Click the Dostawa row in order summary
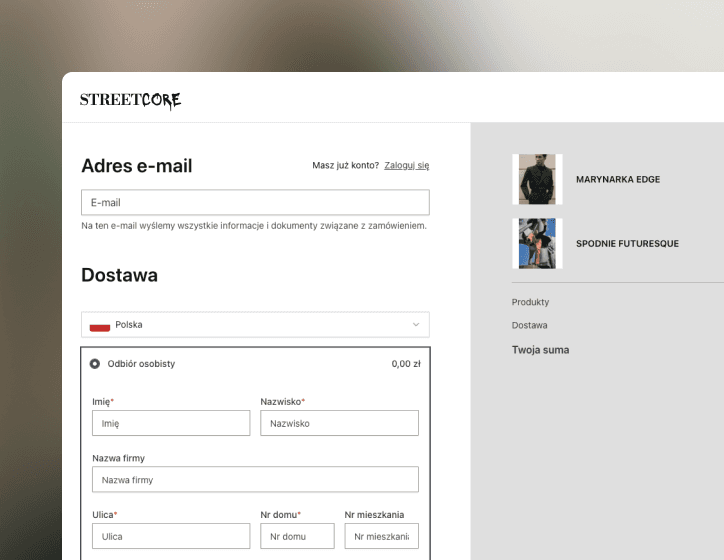The width and height of the screenshot is (724, 560). [x=529, y=325]
